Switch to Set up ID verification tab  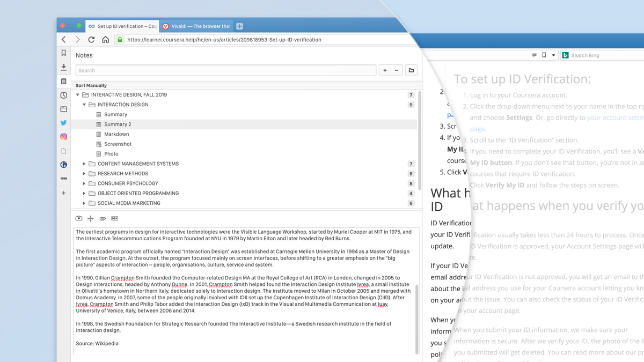[122, 26]
